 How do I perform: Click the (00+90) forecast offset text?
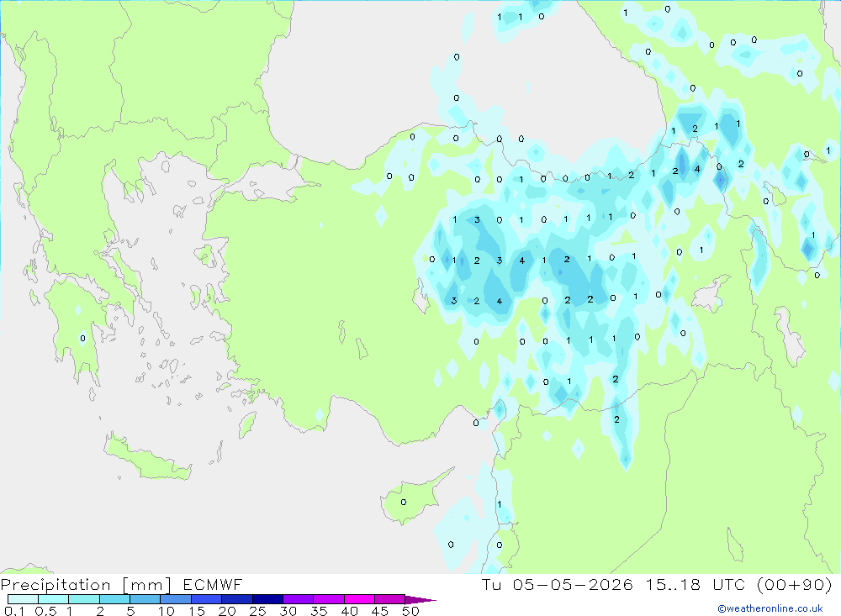tap(795, 585)
